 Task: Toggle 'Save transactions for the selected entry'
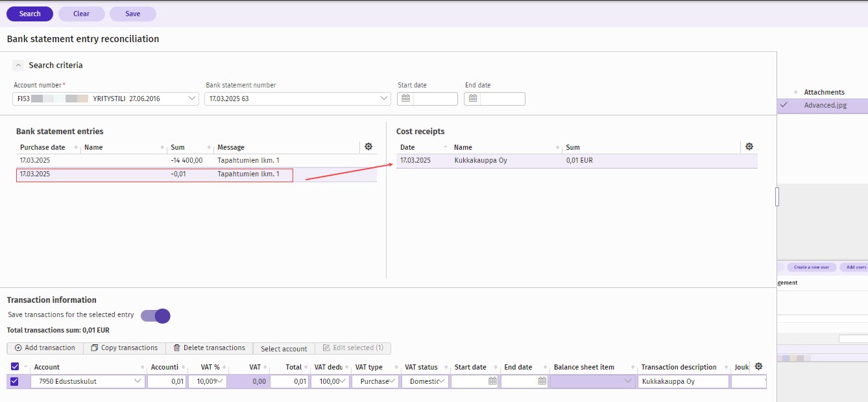pos(155,316)
